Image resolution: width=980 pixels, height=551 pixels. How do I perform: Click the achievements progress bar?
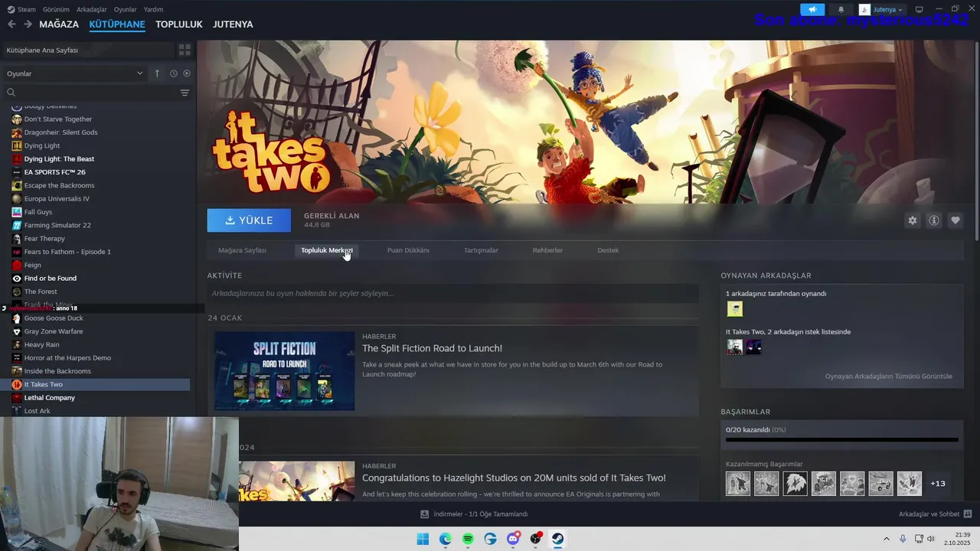coord(841,440)
